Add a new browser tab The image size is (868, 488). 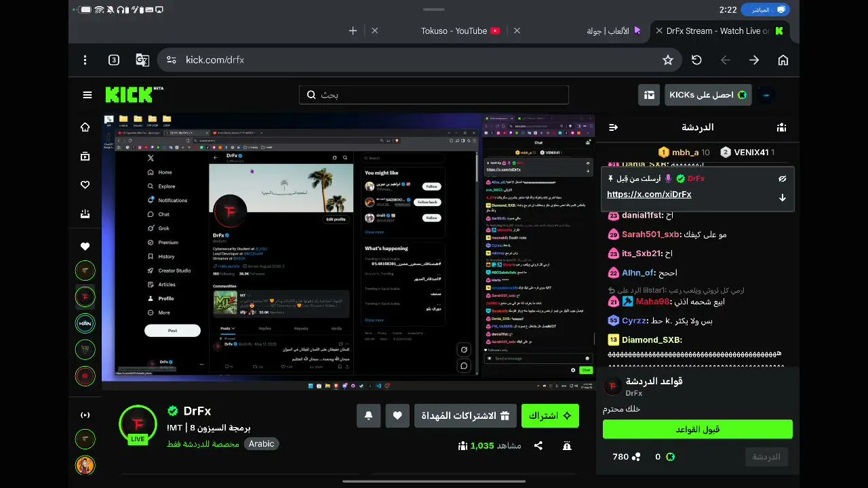click(x=353, y=30)
